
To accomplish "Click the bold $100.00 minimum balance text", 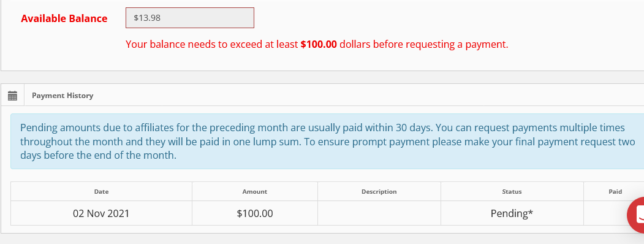I will [319, 44].
